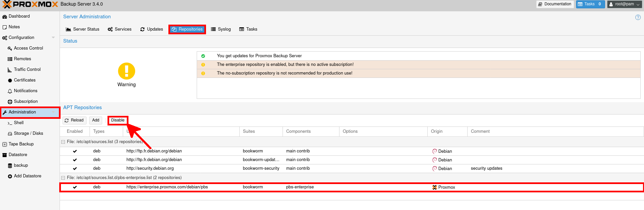Select the Repositories tab

click(187, 29)
